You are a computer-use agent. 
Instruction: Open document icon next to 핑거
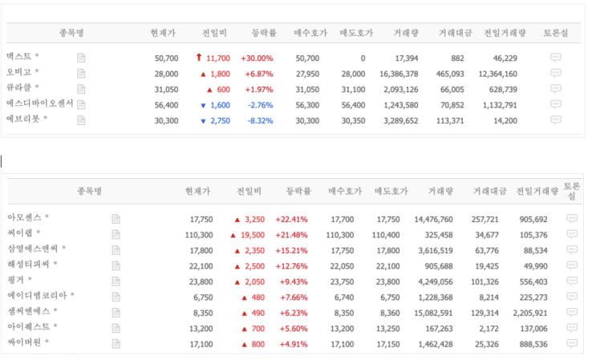[116, 281]
